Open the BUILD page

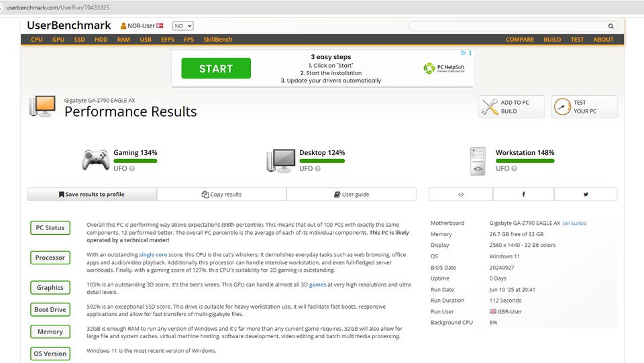click(552, 40)
